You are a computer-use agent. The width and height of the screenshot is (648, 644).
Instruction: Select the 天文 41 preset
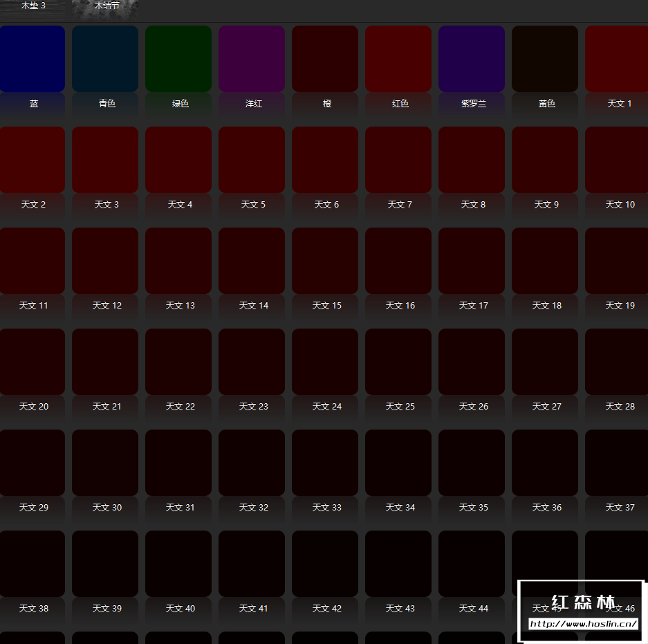(x=252, y=563)
